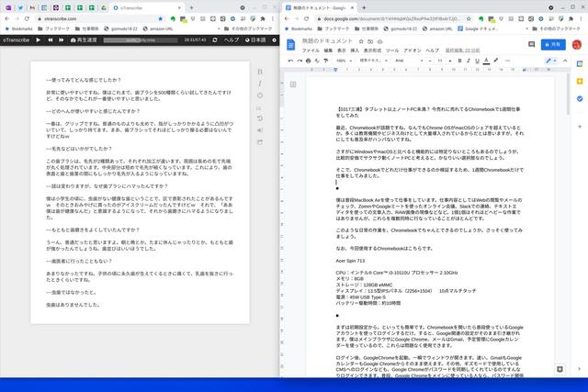The image size is (588, 392).
Task: Open the highlight color picker in Docs
Action: click(496, 61)
